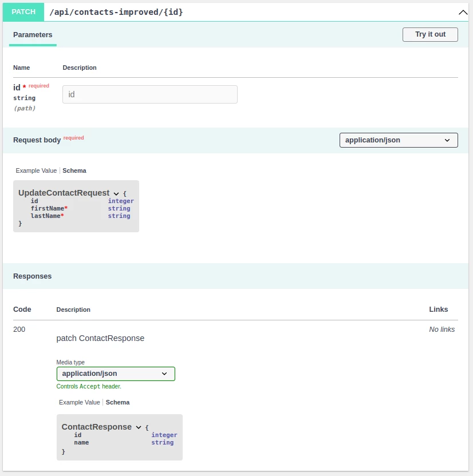The width and height of the screenshot is (473, 476).
Task: Click the string type of firstName property
Action: click(x=119, y=208)
